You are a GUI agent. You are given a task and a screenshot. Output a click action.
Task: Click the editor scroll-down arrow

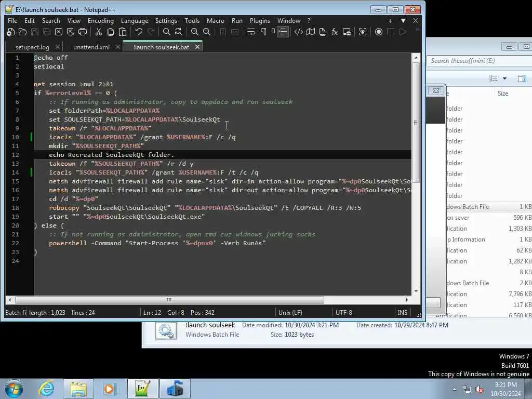coord(416,291)
